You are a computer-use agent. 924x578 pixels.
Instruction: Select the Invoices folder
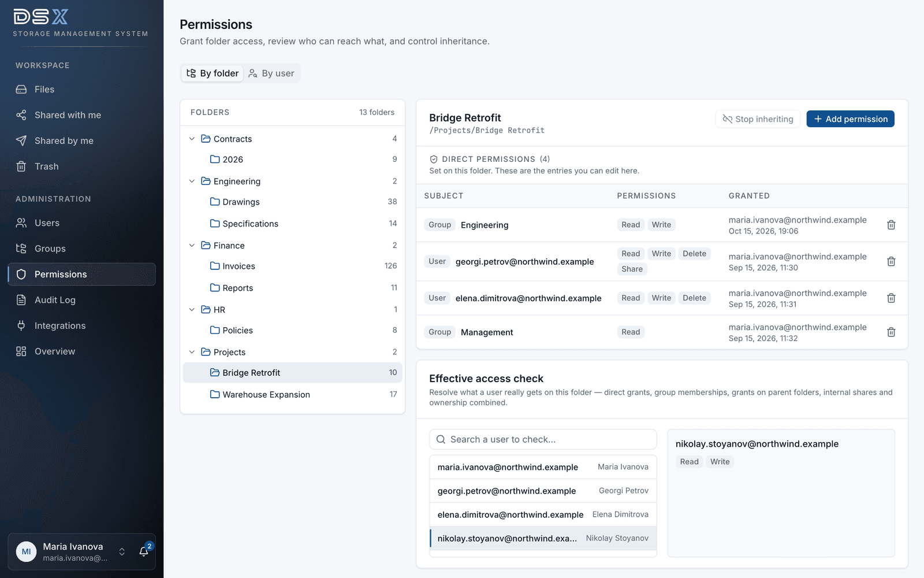(x=293, y=266)
